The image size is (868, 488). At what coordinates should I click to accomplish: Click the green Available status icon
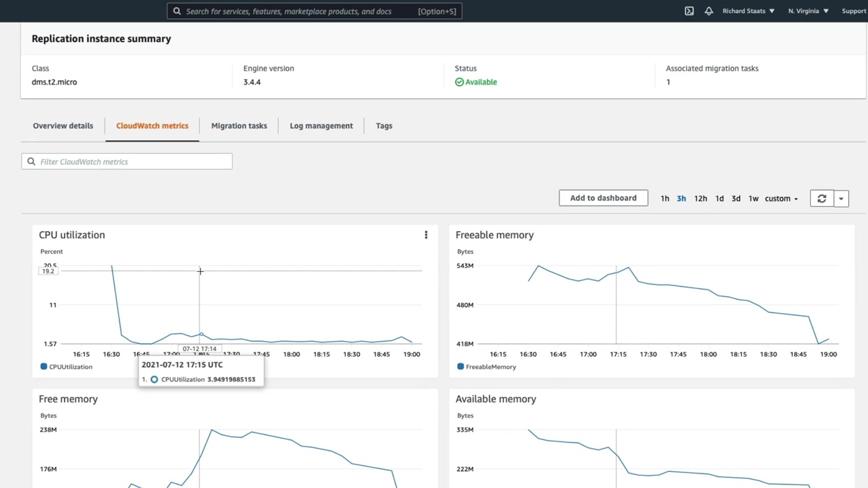(x=459, y=82)
